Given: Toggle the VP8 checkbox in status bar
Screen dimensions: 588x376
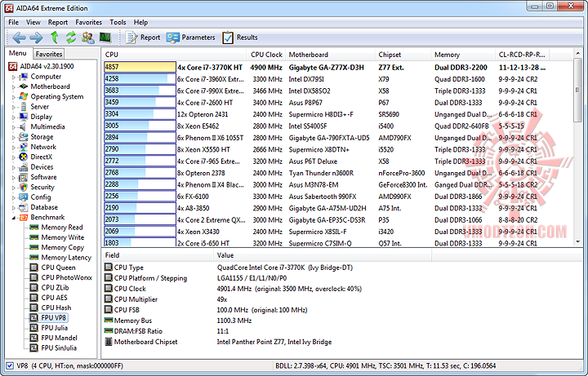Looking at the screenshot, I should [10, 366].
